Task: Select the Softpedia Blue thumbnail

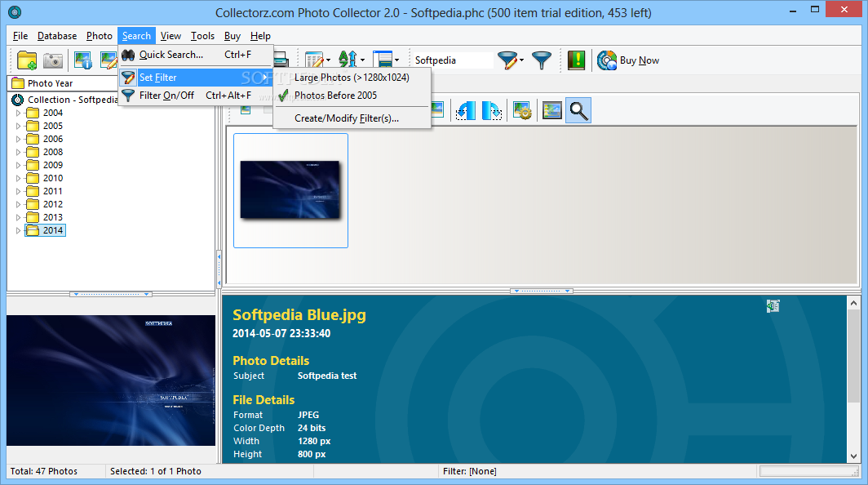Action: 290,190
